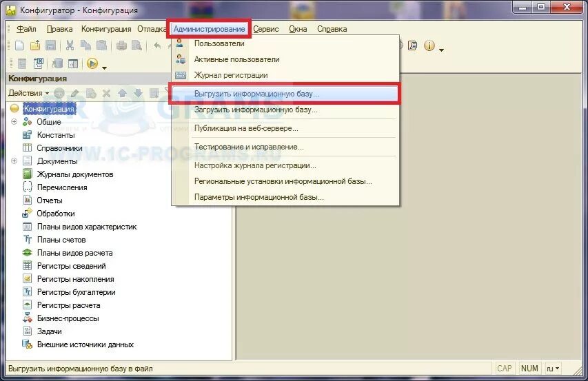Click the Move up arrow in the configuration panel
Screen dimensions: 588x381
pyautogui.click(x=122, y=93)
